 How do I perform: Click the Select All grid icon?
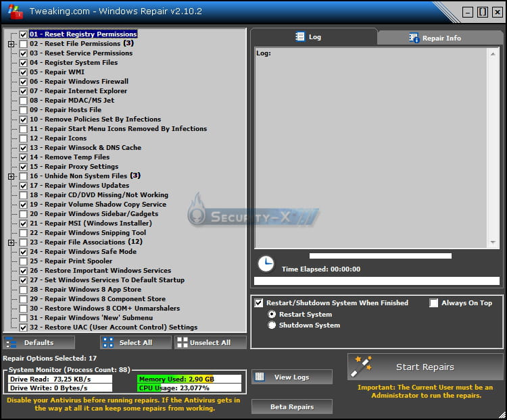pyautogui.click(x=108, y=343)
